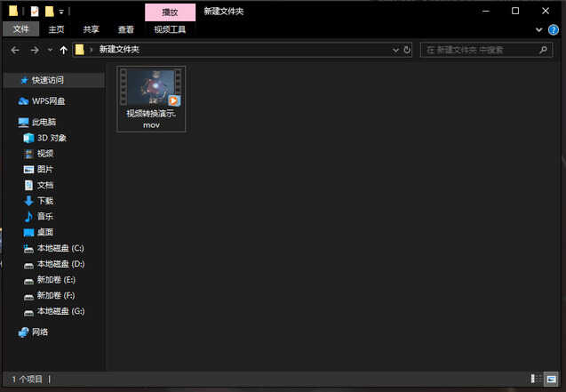Open the 文件 menu
Image resolution: width=566 pixels, height=392 pixels.
tap(21, 29)
